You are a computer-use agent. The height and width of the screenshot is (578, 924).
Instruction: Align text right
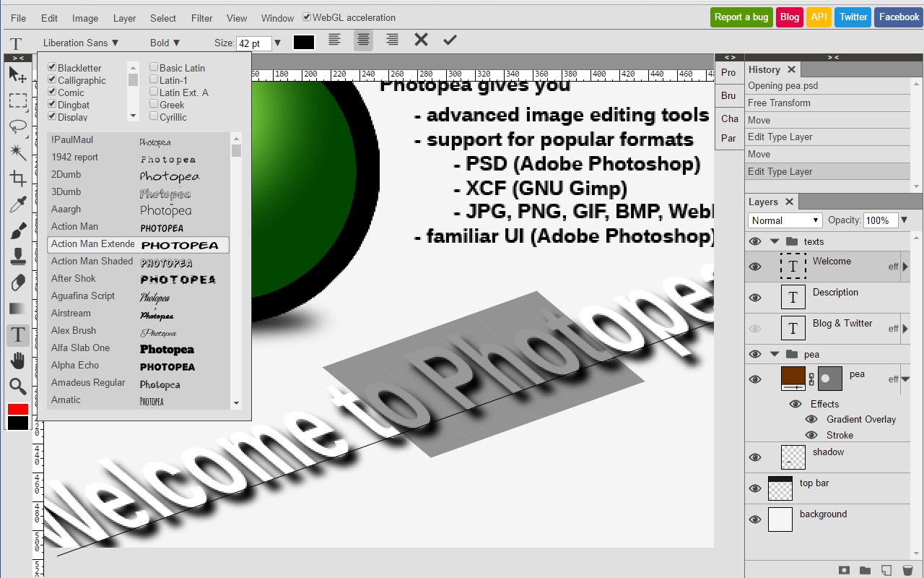(x=392, y=40)
